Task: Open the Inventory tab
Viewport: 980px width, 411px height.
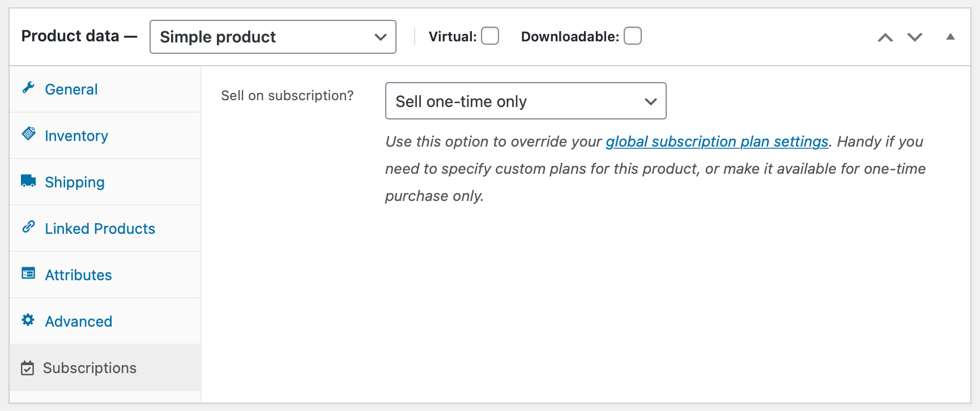Action: click(x=76, y=136)
